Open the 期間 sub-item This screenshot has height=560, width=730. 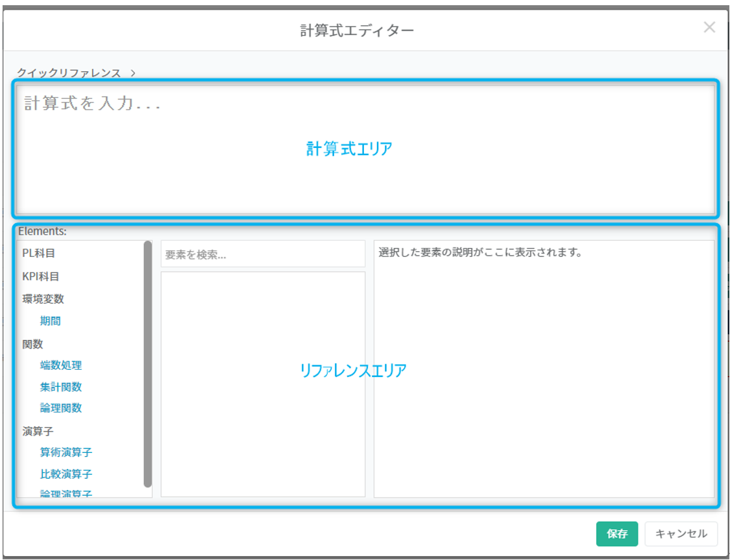click(50, 321)
